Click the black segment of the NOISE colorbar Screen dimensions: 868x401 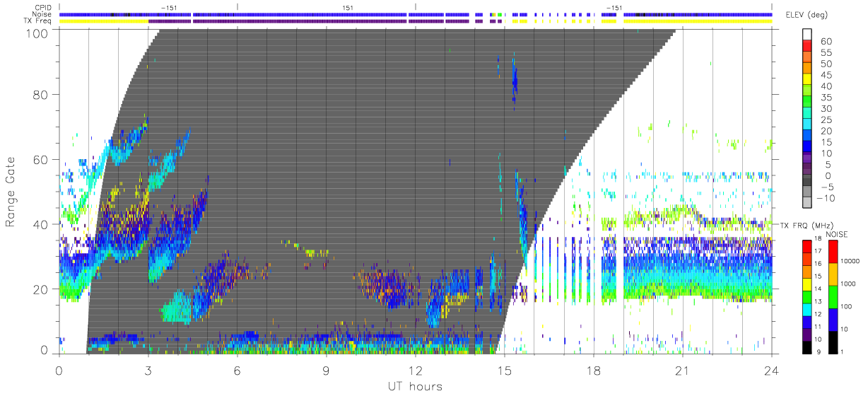[835, 341]
